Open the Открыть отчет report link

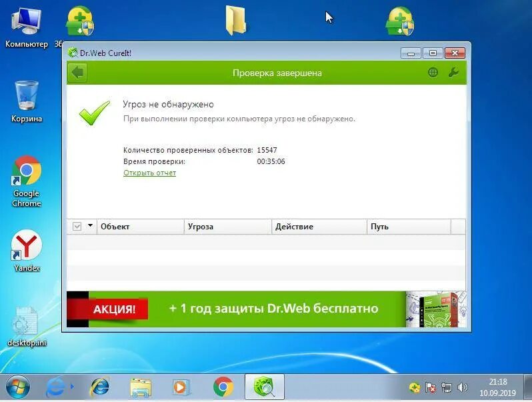(x=149, y=173)
